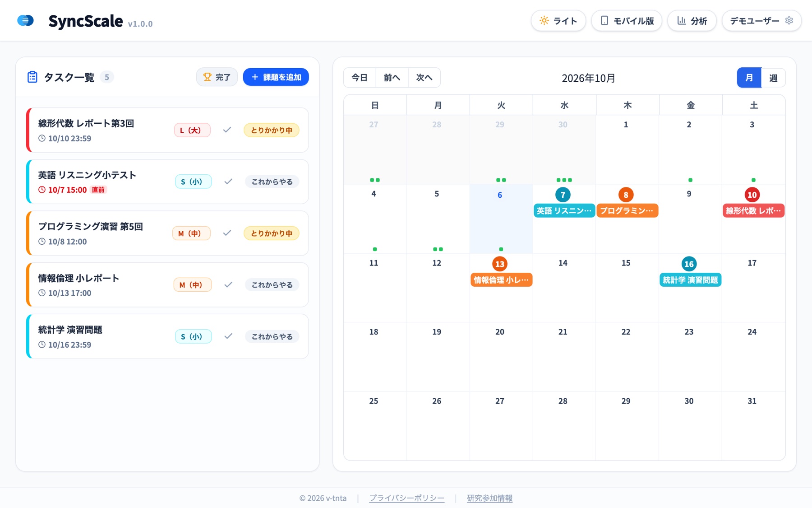The width and height of the screenshot is (812, 508).
Task: Open the プログラミン… event on the 8th
Action: (x=627, y=210)
